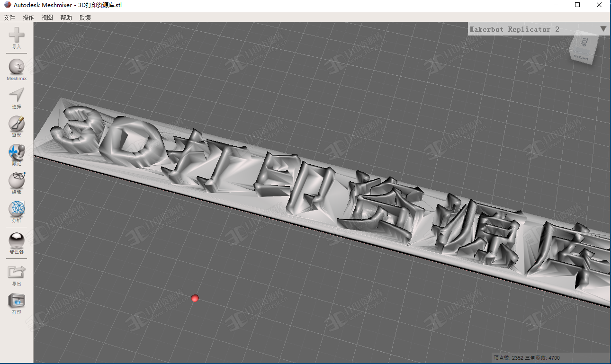Click the dropdown arrow next to printer name
The height and width of the screenshot is (364, 611).
tap(603, 29)
